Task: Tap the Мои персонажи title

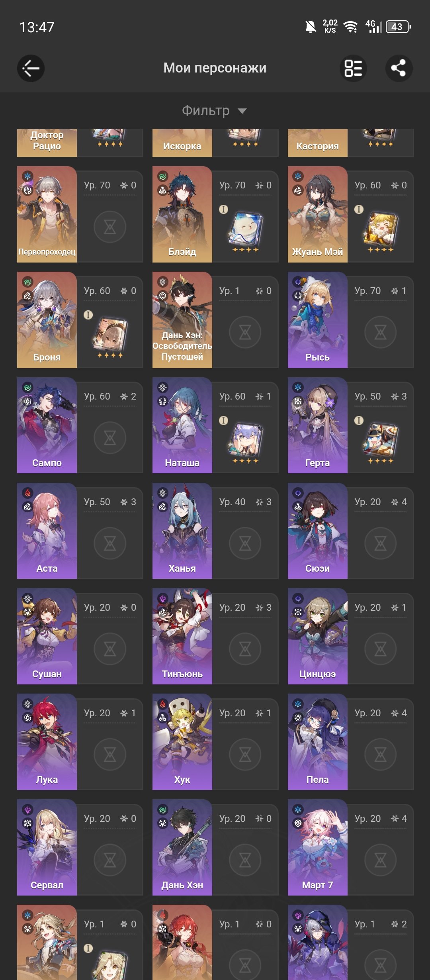Action: click(x=215, y=68)
